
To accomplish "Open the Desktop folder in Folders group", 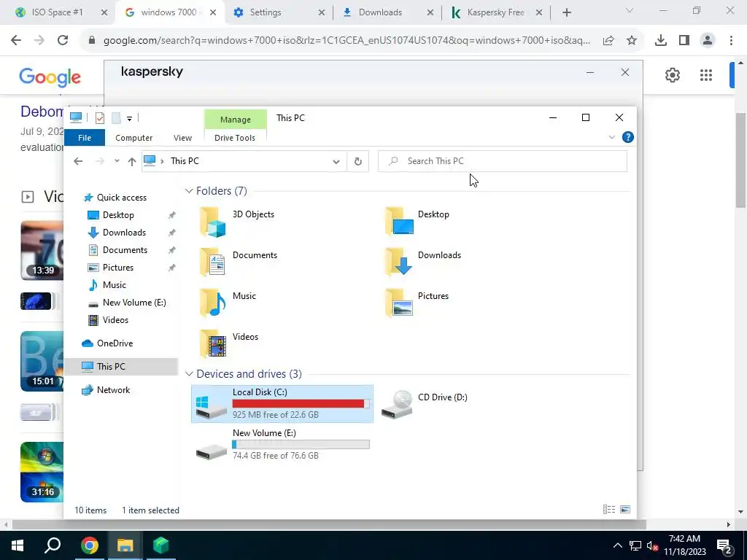I will coord(417,222).
